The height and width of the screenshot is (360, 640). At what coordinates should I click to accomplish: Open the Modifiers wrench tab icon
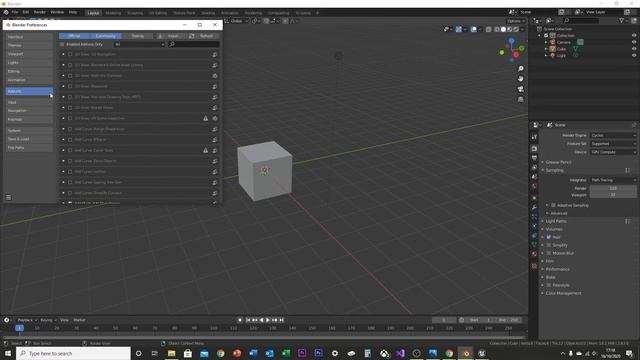(534, 207)
